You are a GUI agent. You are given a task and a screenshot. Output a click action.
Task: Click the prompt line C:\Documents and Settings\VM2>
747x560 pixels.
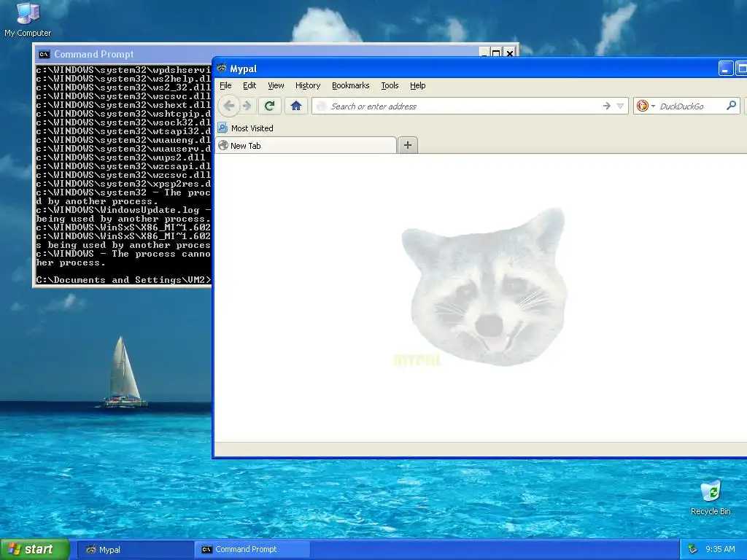click(123, 280)
